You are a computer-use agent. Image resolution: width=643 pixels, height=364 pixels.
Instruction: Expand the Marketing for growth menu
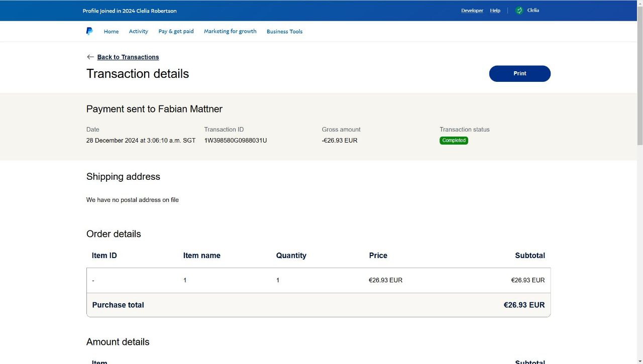[230, 32]
